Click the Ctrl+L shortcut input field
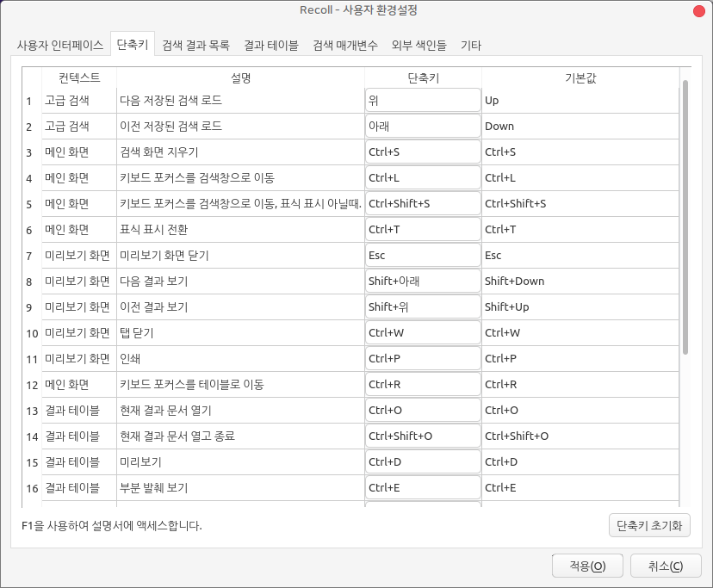This screenshot has width=713, height=588. click(x=422, y=178)
